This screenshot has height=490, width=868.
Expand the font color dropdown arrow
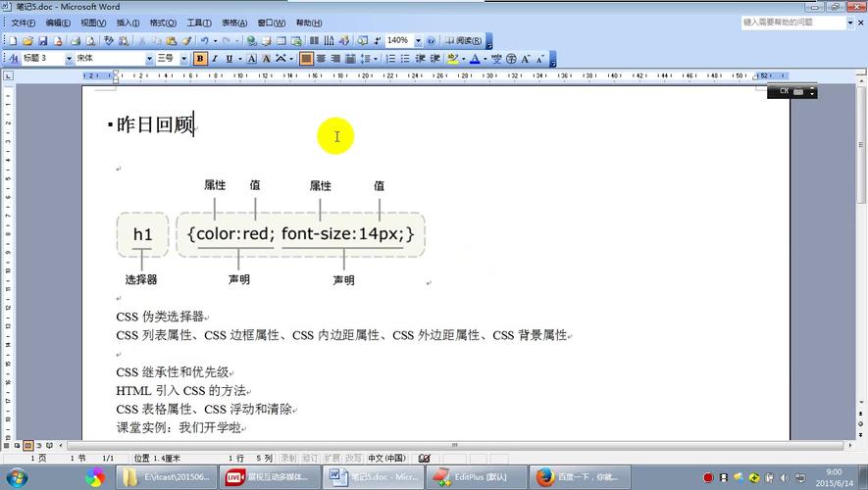485,58
